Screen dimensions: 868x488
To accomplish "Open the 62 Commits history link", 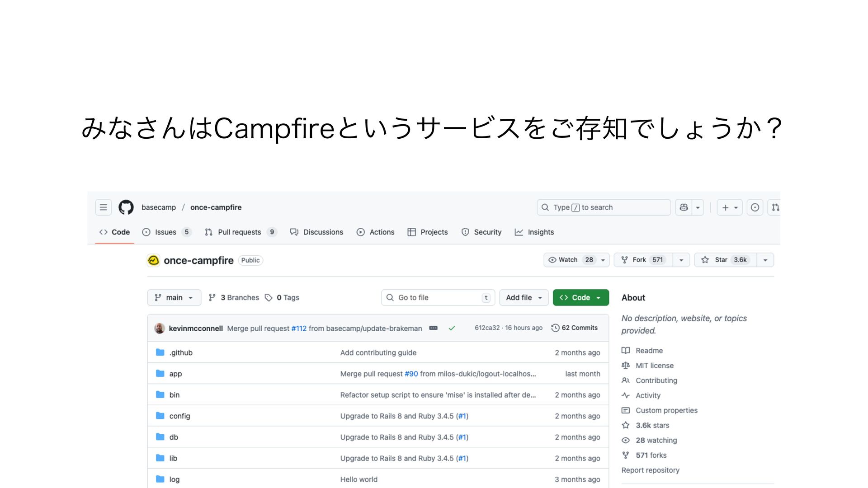I will click(575, 328).
